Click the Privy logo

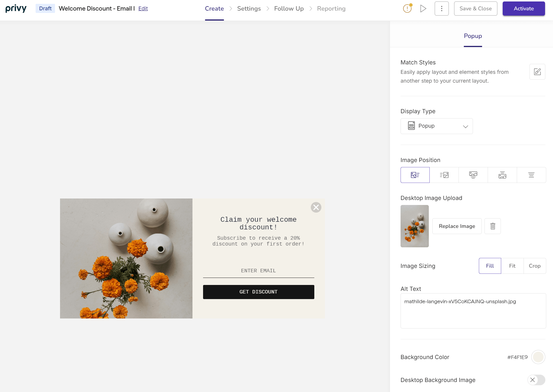16,9
